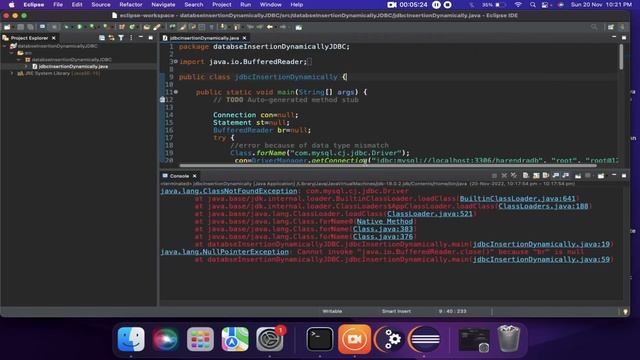The height and width of the screenshot is (360, 640).
Task: Open ClassLoader.java:521 stack trace link
Action: click(429, 213)
